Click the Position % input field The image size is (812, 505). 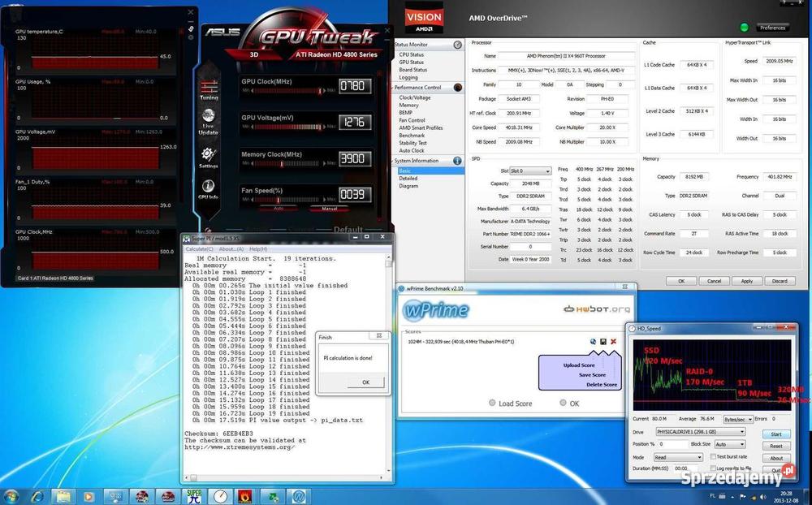(672, 444)
